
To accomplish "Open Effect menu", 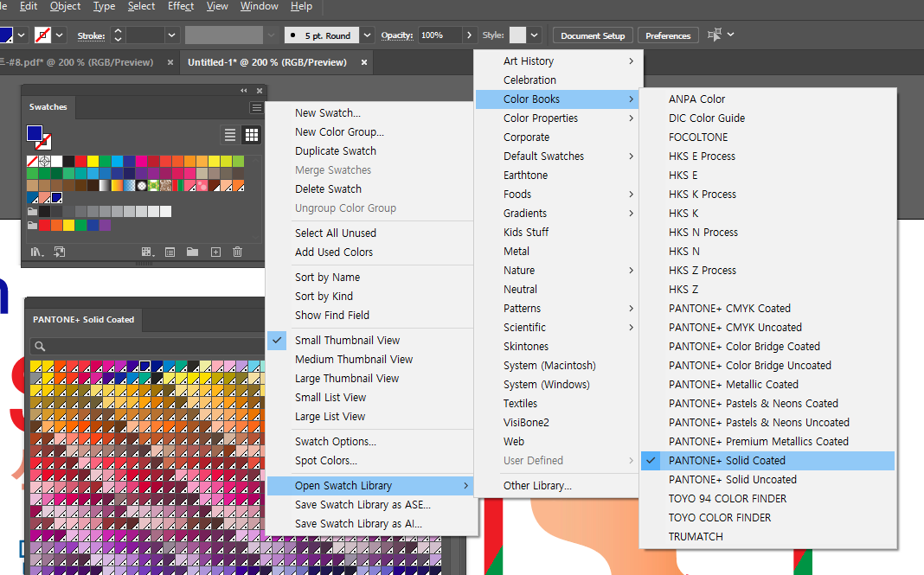I will 180,6.
